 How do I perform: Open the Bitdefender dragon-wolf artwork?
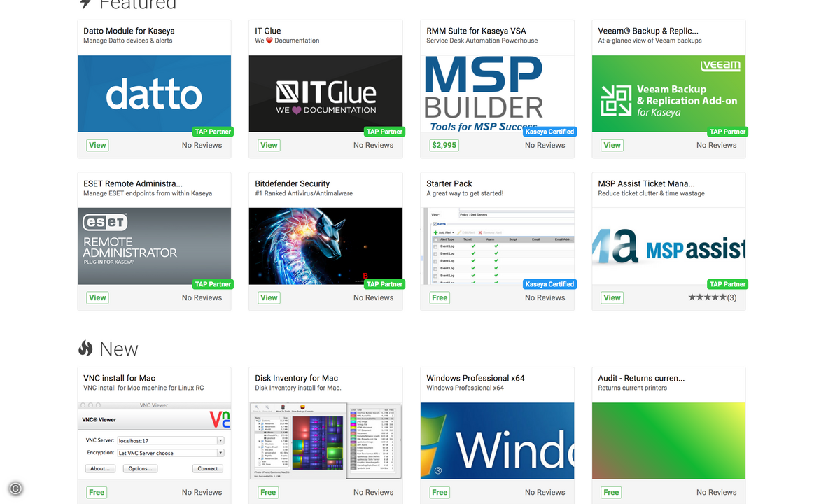tap(325, 246)
